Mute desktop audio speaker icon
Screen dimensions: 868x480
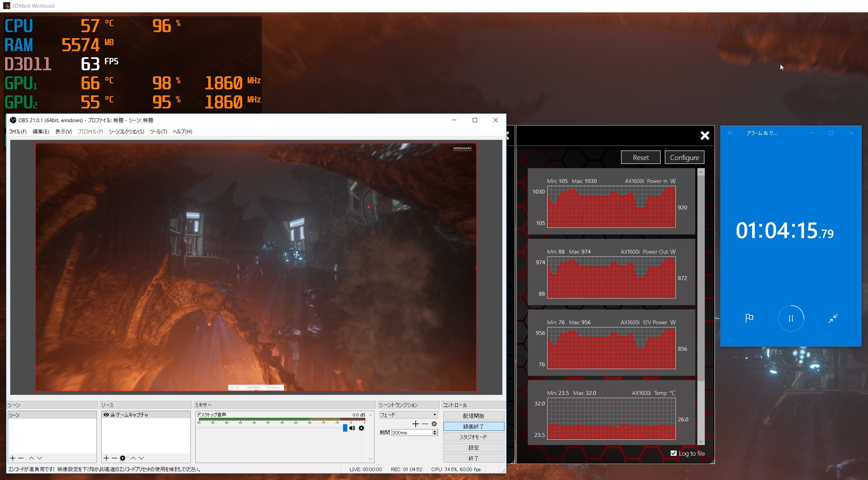pos(352,428)
